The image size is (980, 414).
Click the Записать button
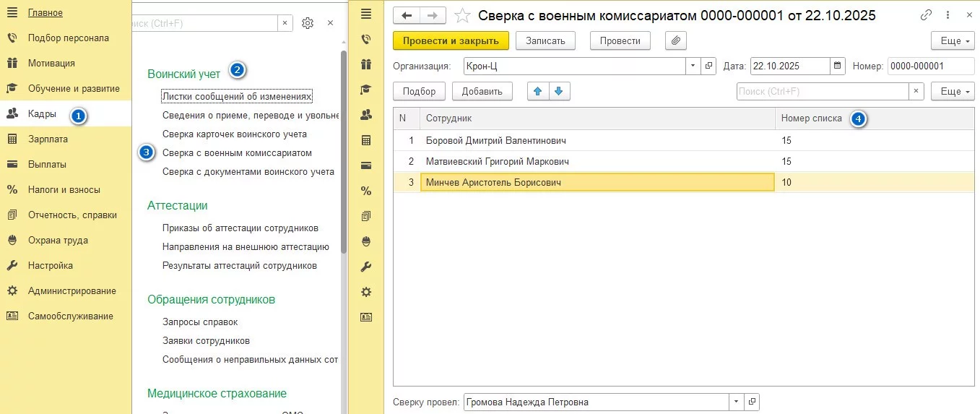(x=545, y=40)
